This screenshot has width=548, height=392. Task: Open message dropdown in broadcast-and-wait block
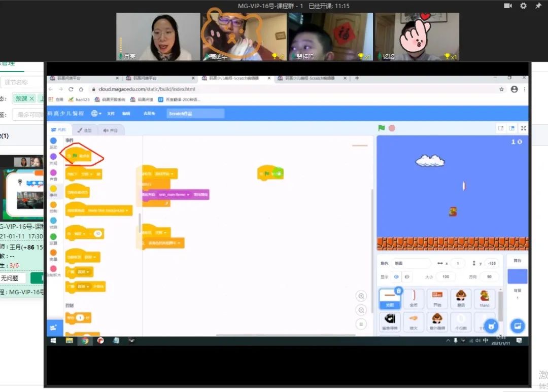83,287
